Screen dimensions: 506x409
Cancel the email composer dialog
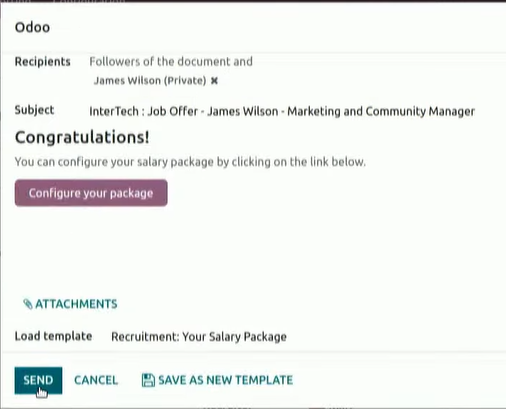pos(96,380)
